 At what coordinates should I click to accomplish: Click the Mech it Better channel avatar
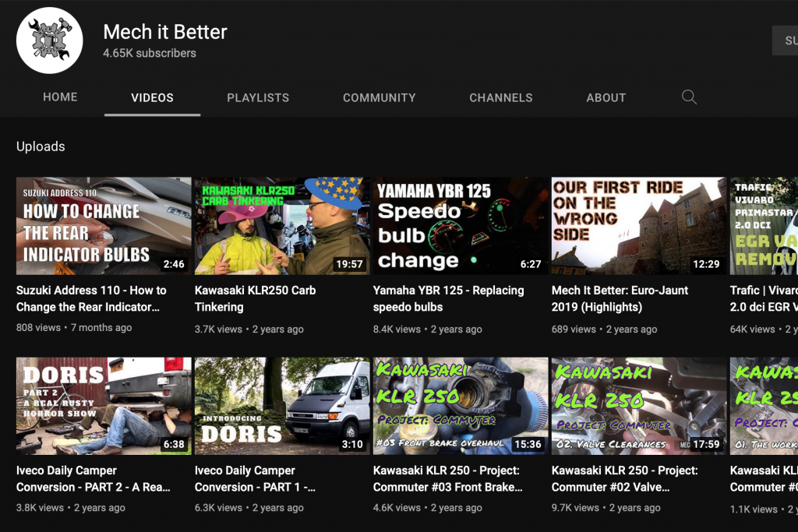pos(50,41)
